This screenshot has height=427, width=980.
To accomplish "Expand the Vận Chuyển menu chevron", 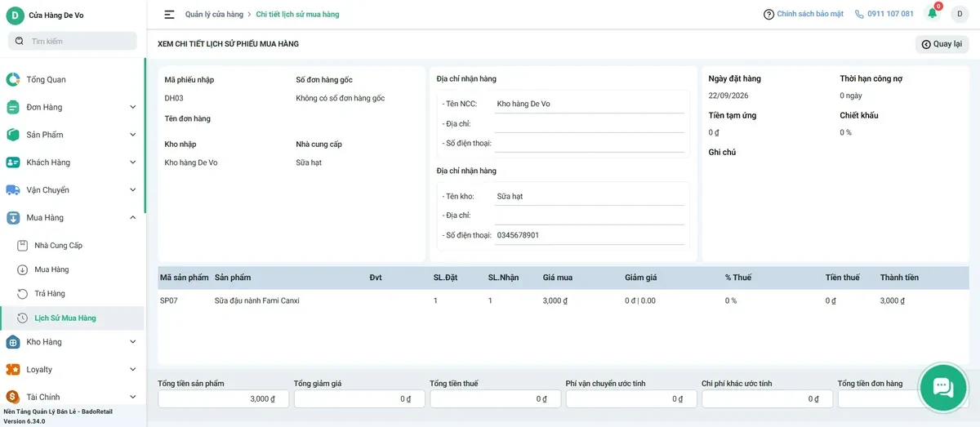I will pos(133,190).
